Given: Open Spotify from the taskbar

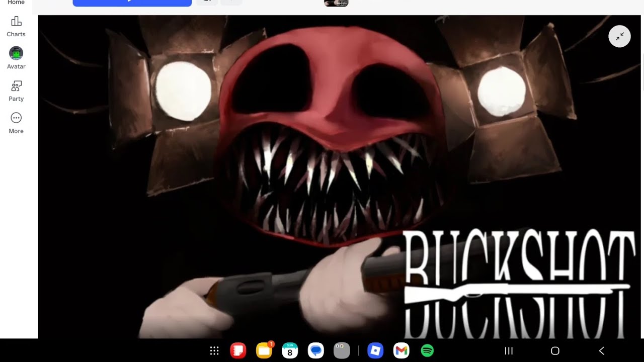Looking at the screenshot, I should pos(427,350).
